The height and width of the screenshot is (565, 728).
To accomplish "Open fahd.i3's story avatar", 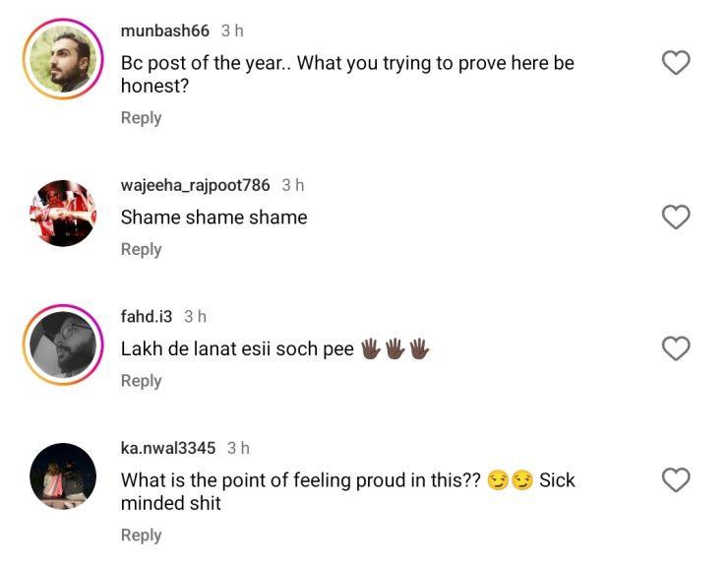I will [63, 345].
